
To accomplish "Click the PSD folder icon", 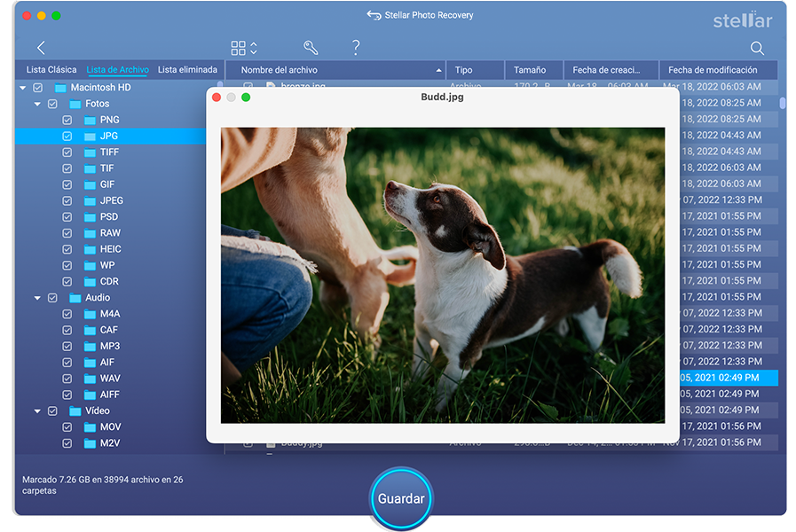I will tap(90, 217).
